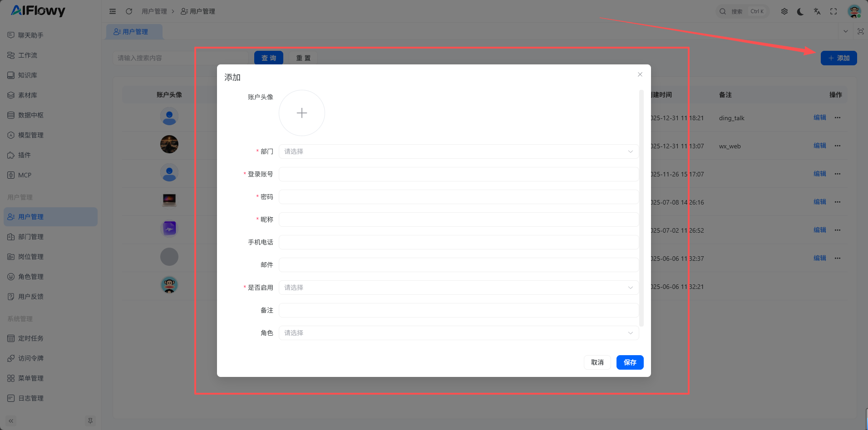Toggle sidebar with hamburger menu icon

[x=113, y=11]
